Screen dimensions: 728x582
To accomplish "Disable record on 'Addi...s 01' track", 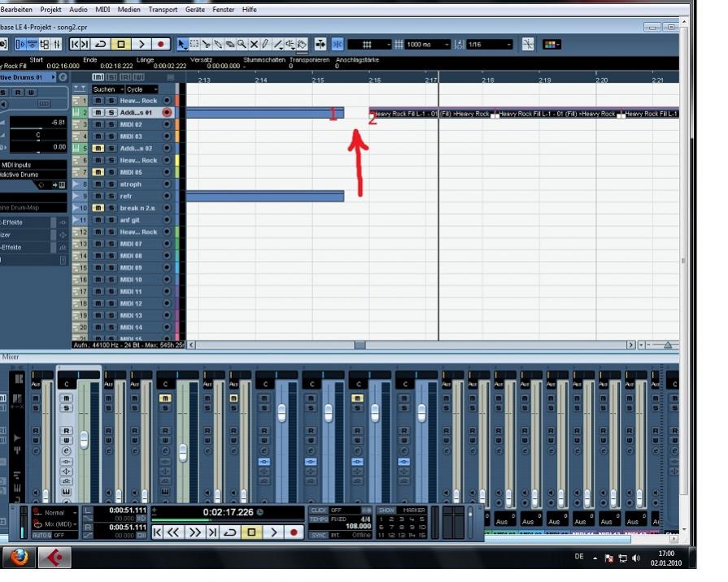I will [x=167, y=112].
